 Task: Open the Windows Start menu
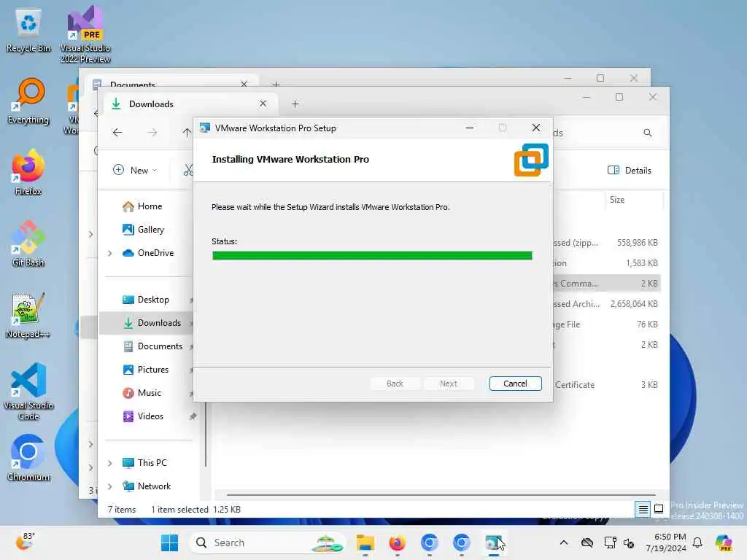[x=169, y=542]
